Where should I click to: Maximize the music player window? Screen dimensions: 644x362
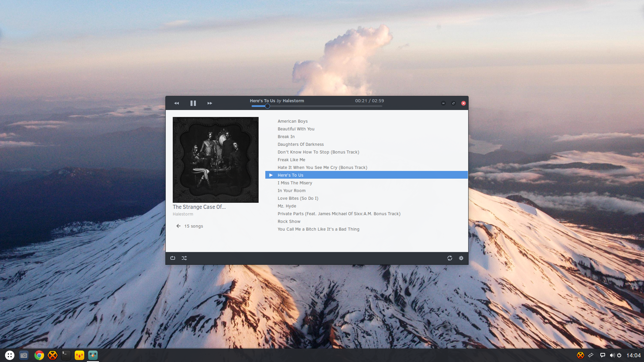tap(453, 103)
